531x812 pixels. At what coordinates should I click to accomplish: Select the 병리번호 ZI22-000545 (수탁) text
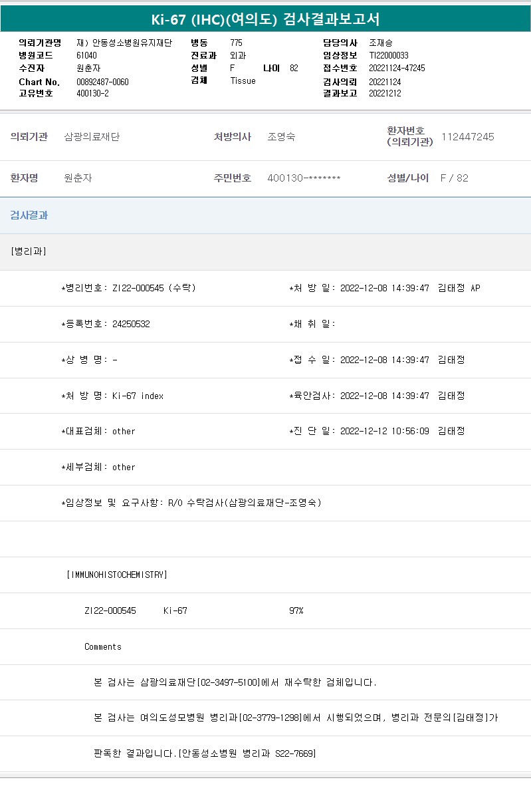pyautogui.click(x=154, y=288)
